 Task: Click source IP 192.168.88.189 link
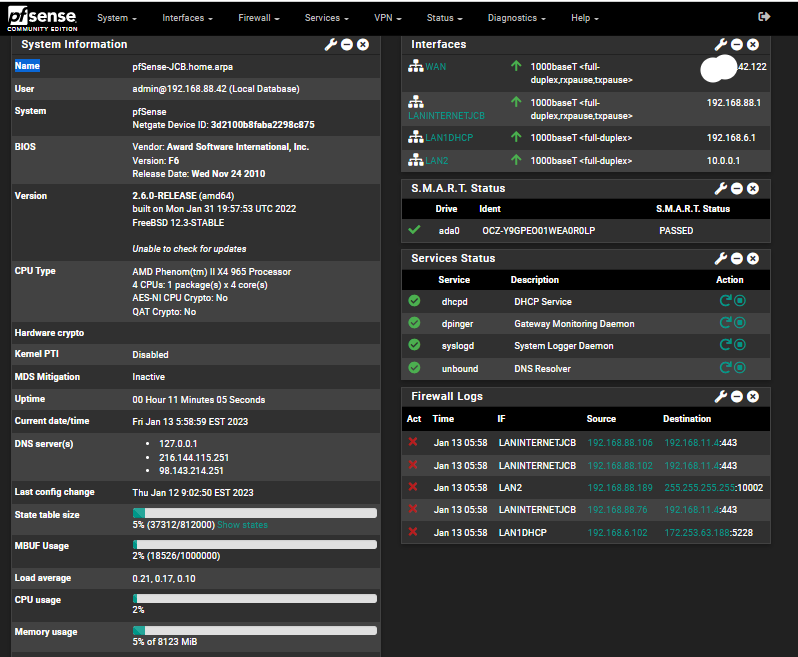[x=620, y=488]
